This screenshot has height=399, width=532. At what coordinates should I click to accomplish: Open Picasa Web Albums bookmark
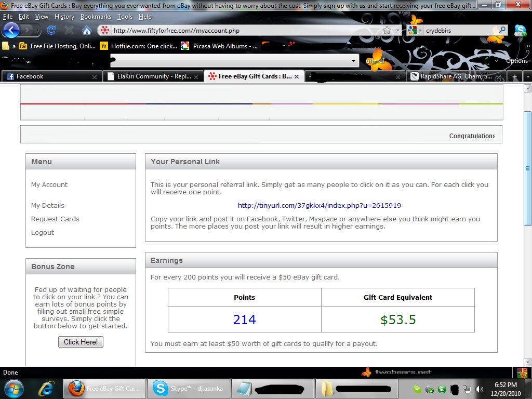click(x=220, y=46)
